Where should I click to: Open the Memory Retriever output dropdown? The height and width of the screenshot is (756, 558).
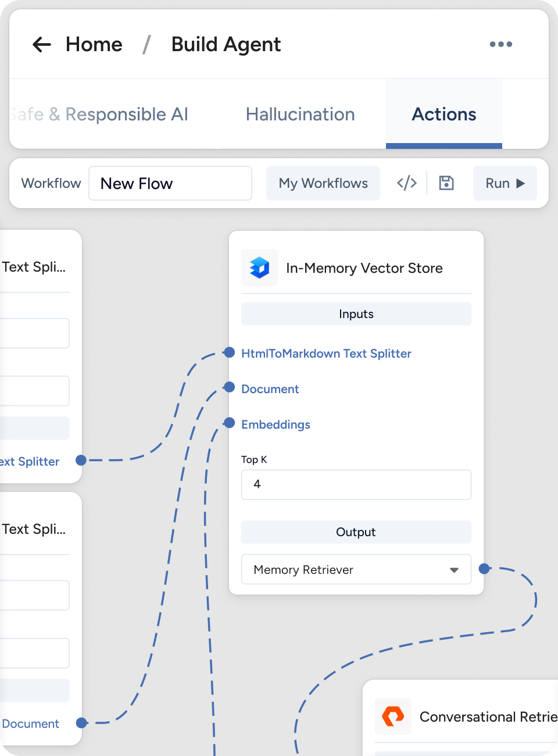pyautogui.click(x=356, y=569)
